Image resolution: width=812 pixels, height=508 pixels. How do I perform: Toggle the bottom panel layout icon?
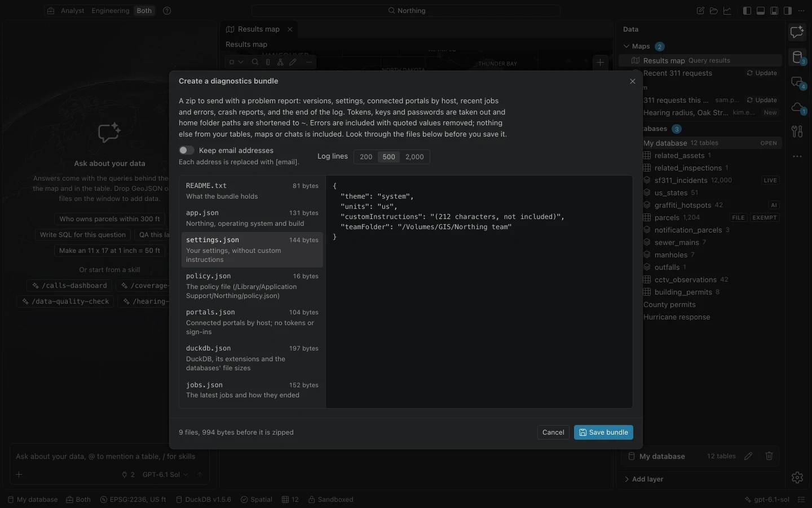(x=761, y=11)
